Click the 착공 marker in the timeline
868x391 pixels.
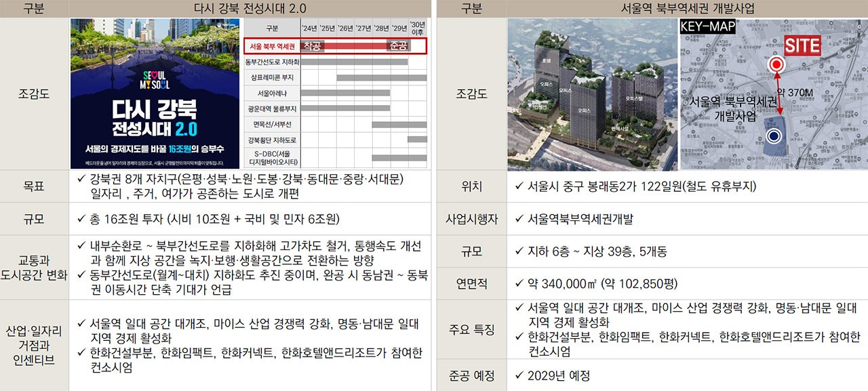pos(313,45)
